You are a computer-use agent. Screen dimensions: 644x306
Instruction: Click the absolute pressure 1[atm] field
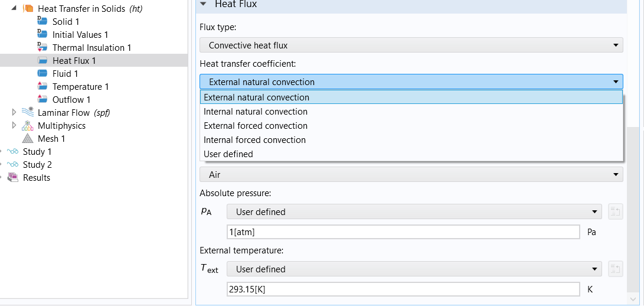point(403,232)
